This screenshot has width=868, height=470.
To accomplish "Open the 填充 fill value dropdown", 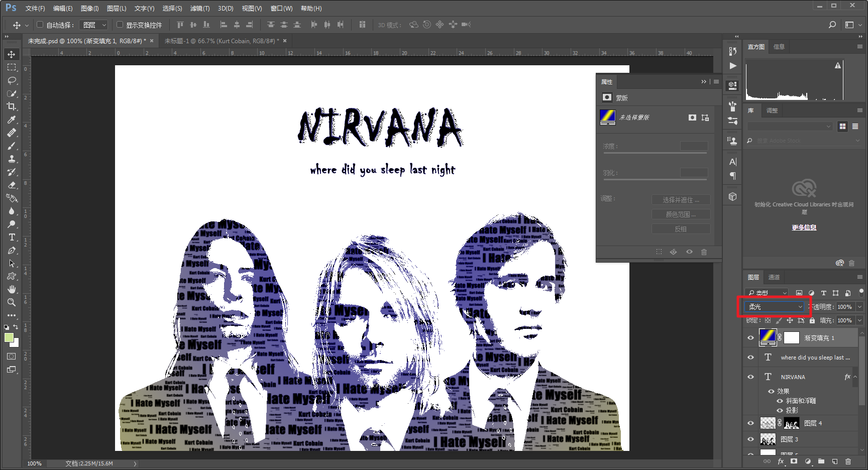I will (859, 320).
